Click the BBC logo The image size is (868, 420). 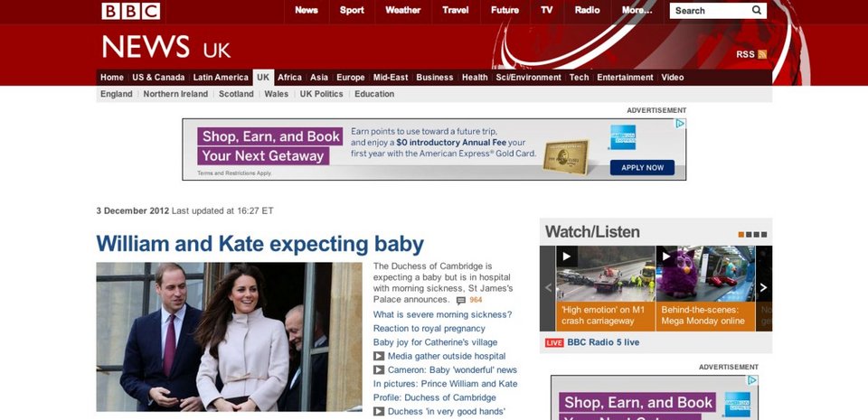point(130,11)
